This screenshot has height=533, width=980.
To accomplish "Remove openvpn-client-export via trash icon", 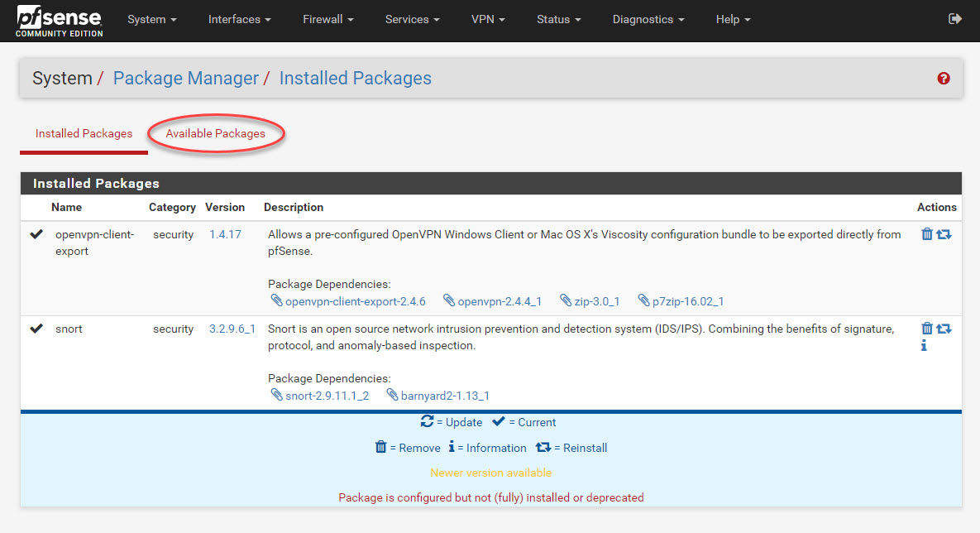I will pos(927,234).
